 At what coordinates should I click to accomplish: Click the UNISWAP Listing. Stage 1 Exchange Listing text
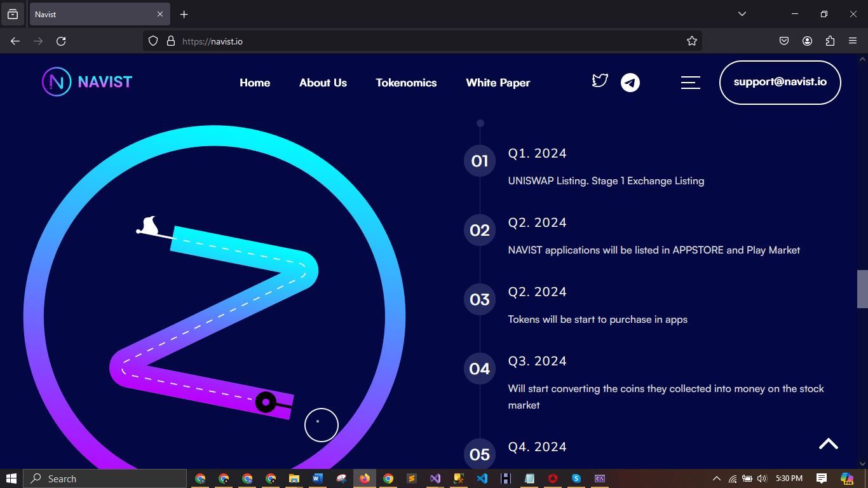(x=606, y=181)
